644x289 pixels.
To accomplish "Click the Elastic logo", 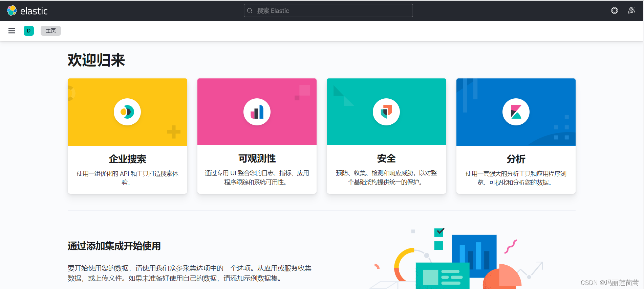I will pos(27,11).
